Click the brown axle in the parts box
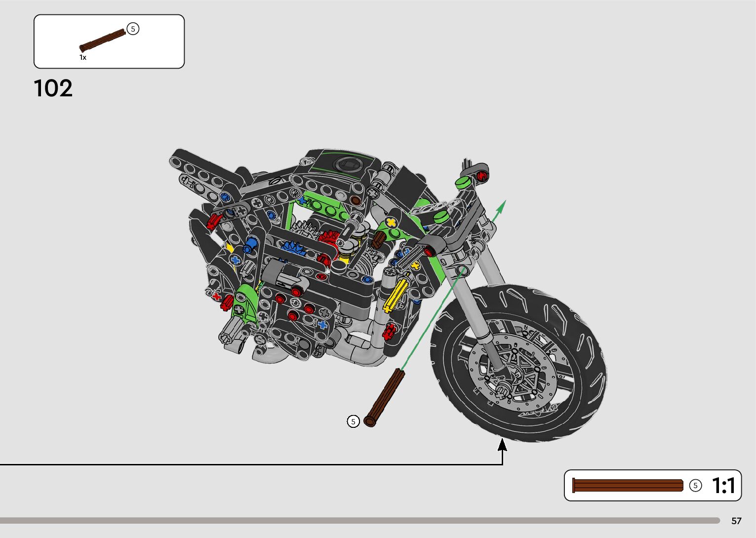Screen dimensions: 756x538 click(103, 41)
